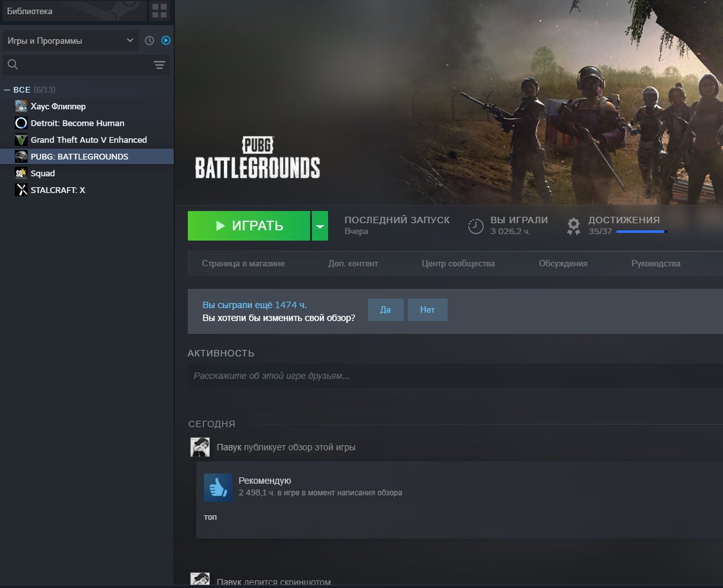Select Squad in the game list
This screenshot has width=723, height=588.
pos(87,174)
